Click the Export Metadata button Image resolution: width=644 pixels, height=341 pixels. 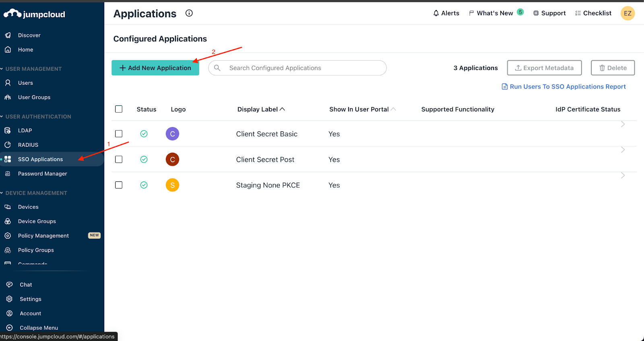pyautogui.click(x=544, y=68)
